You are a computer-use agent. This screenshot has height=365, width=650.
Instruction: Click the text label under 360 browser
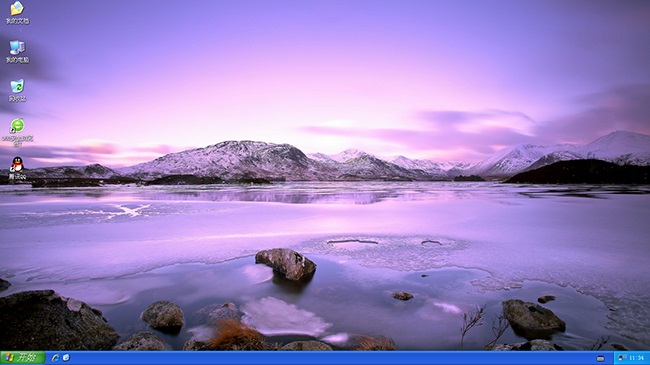coord(17,140)
